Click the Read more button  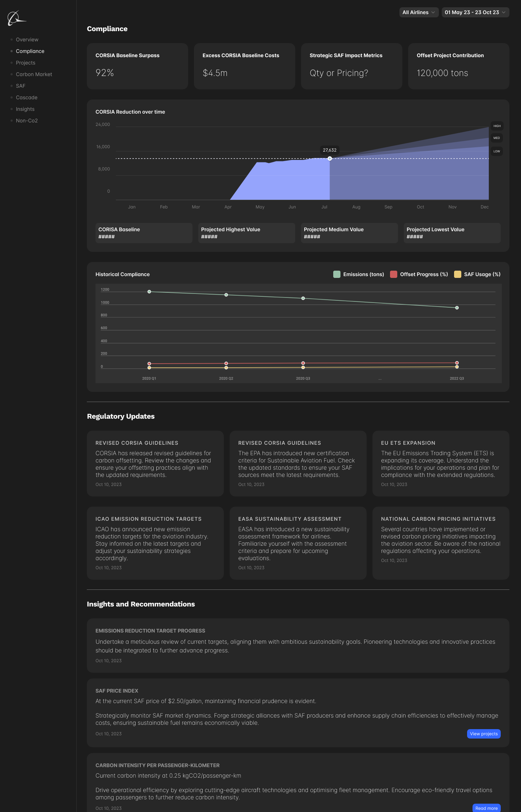(486, 808)
